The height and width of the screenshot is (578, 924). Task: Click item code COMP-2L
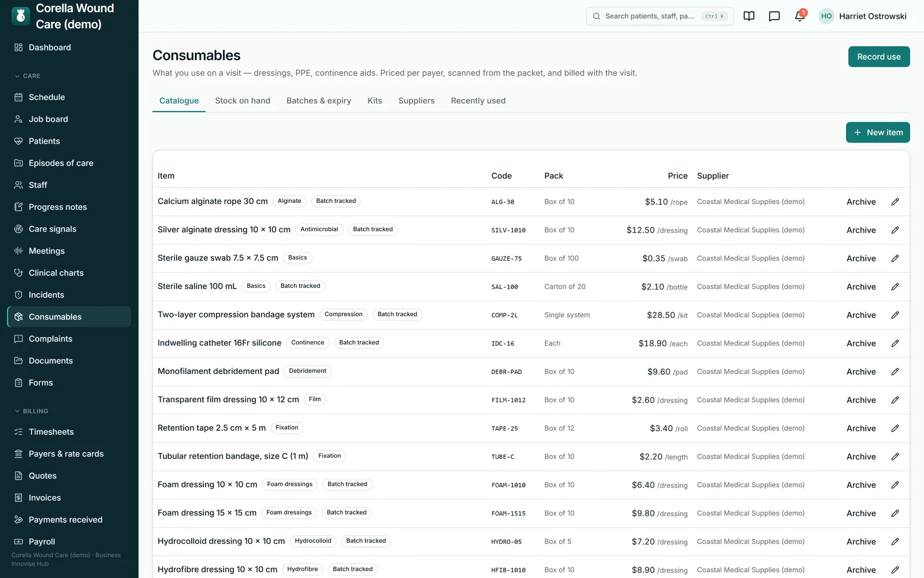pyautogui.click(x=505, y=316)
